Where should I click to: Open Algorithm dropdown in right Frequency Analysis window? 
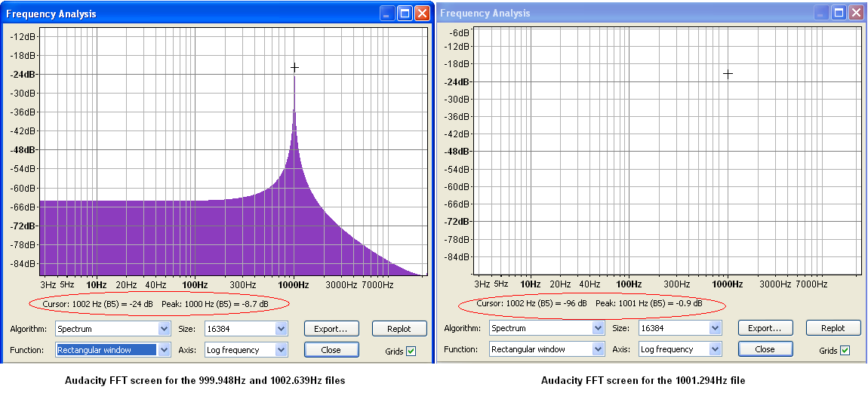click(x=547, y=329)
